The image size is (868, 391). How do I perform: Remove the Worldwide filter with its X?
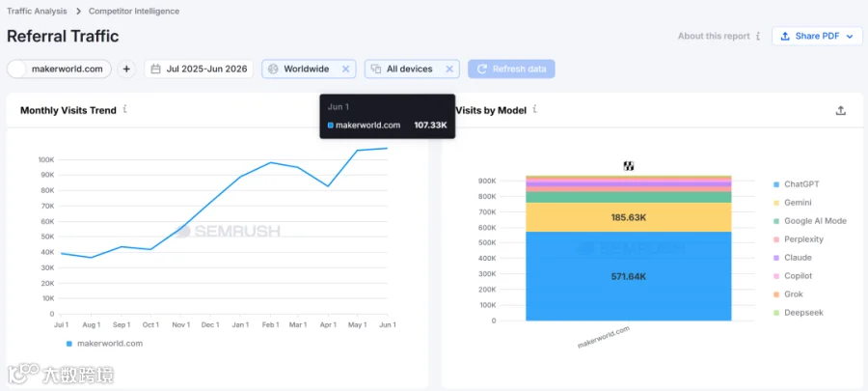click(x=345, y=70)
